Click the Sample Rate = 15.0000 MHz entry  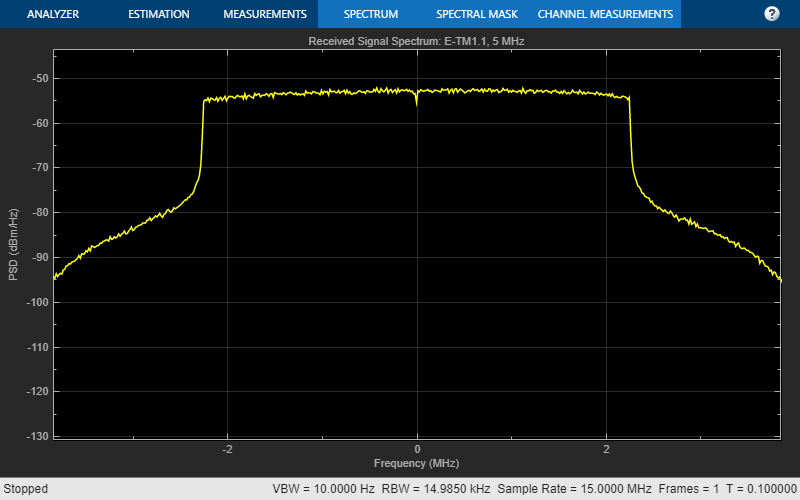[574, 489]
